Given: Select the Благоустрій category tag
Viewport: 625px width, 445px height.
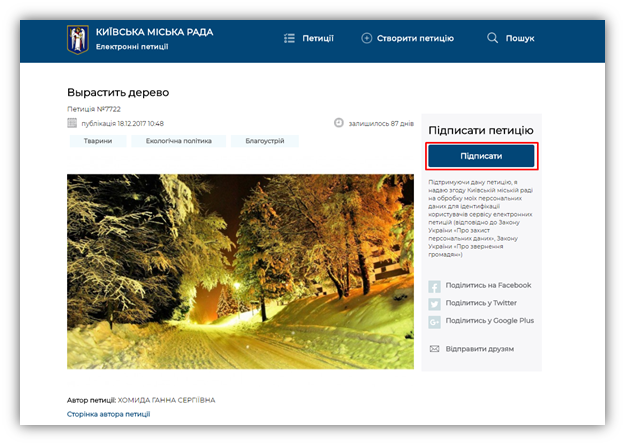Looking at the screenshot, I should pos(265,141).
